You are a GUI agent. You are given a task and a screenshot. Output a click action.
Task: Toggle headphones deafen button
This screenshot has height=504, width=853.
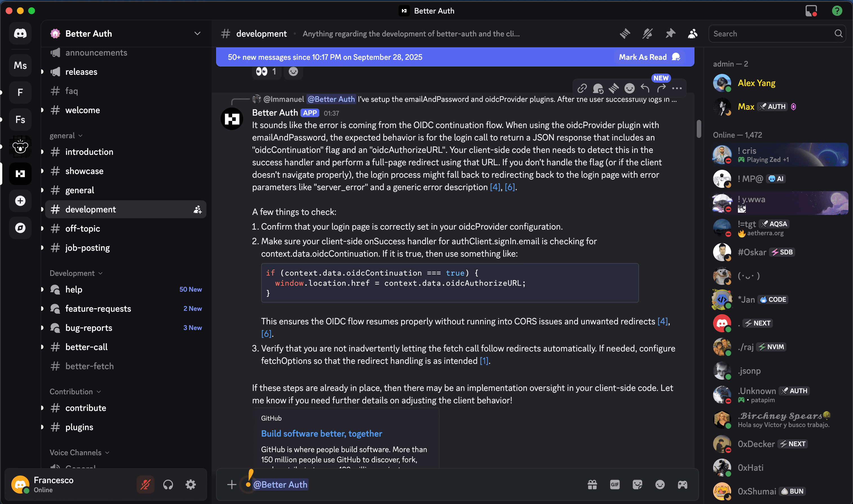point(168,485)
